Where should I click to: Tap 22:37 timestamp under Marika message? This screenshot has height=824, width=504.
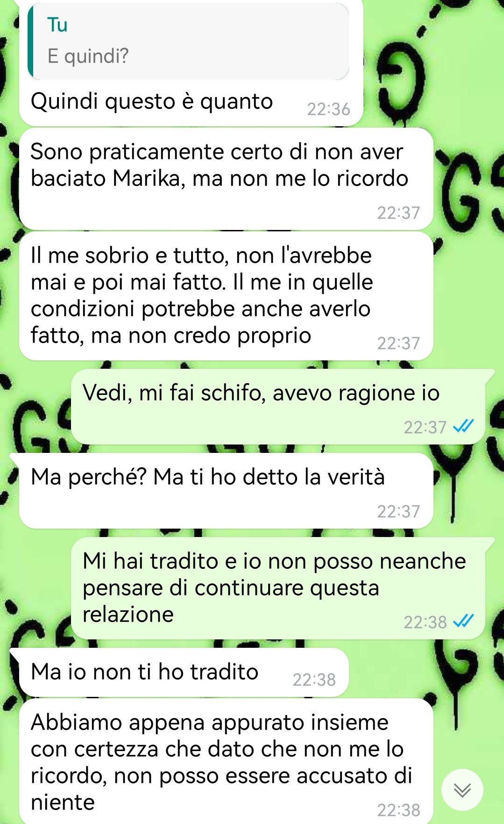tap(398, 213)
